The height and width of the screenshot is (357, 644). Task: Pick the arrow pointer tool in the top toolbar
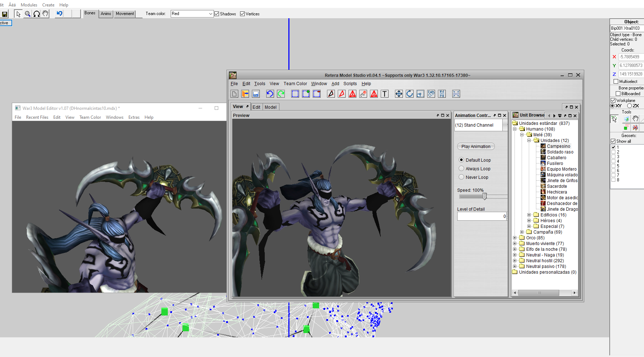[x=18, y=14]
